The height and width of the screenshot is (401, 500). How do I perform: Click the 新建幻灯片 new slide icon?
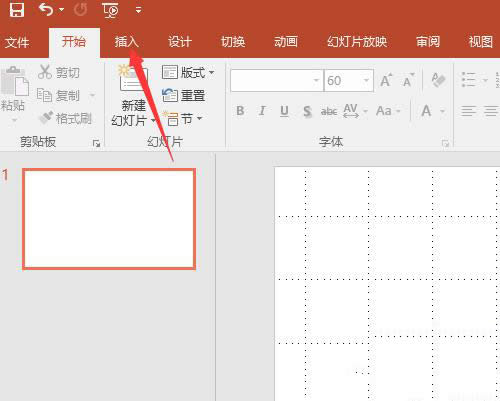click(x=133, y=78)
